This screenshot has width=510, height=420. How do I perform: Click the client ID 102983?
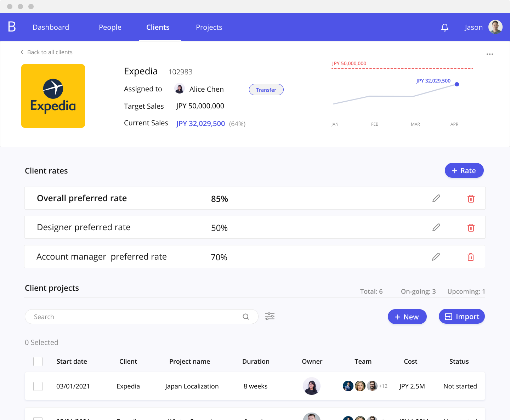[180, 72]
